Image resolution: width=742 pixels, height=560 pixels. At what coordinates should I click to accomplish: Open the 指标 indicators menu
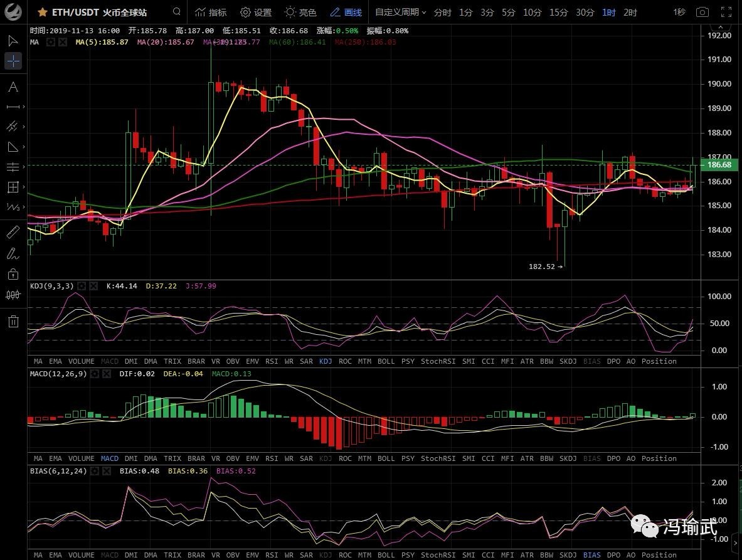tap(211, 12)
